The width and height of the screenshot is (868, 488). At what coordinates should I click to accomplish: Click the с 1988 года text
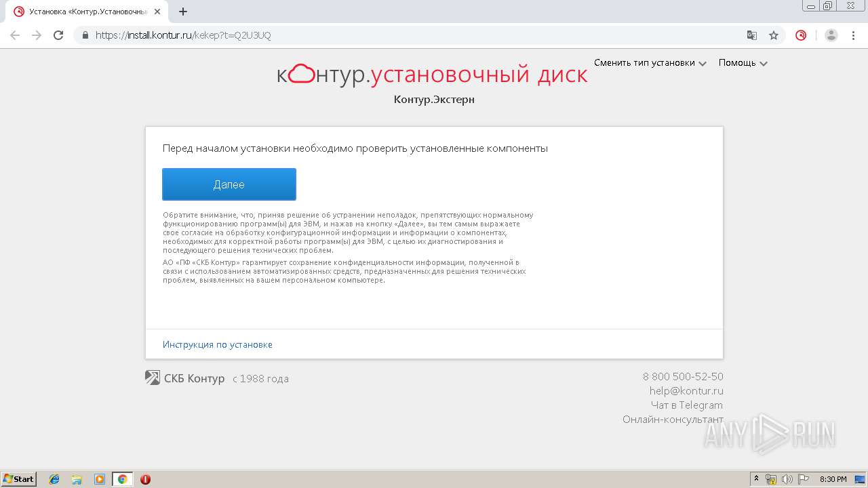[x=260, y=379]
